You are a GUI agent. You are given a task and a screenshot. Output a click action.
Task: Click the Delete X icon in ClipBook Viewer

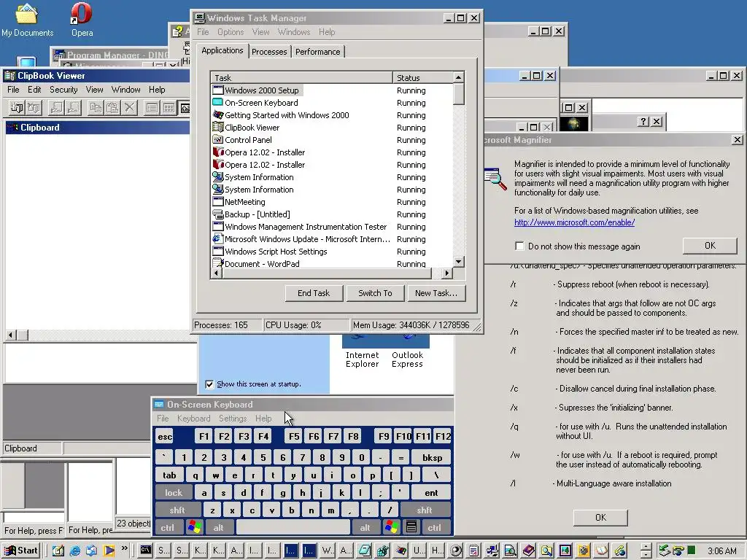coord(129,108)
